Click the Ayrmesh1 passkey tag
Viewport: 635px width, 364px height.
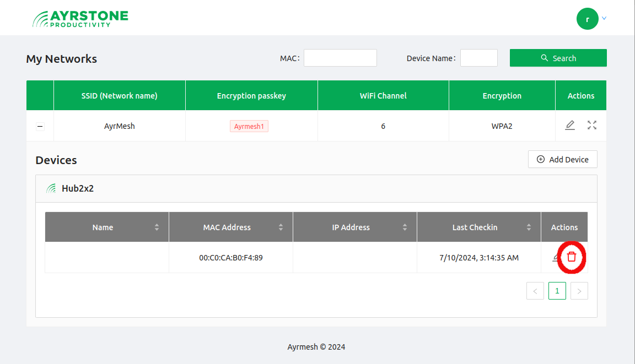(x=249, y=126)
